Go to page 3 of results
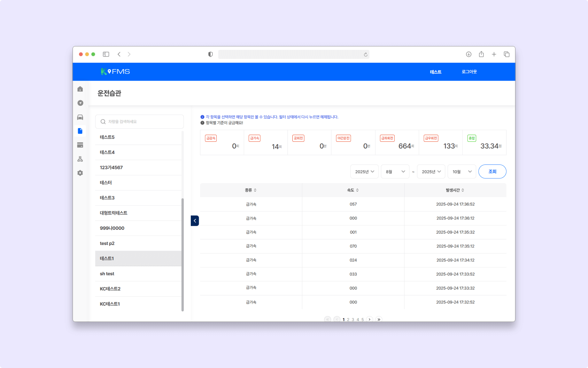588x368 pixels. (x=353, y=319)
